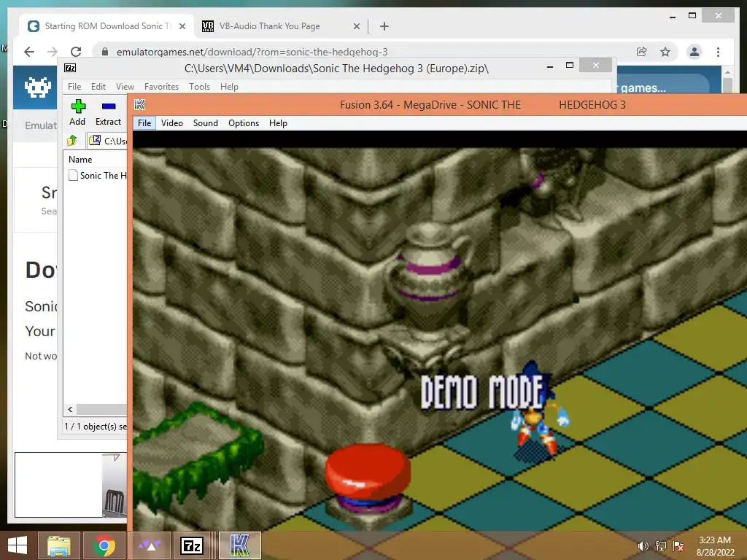Open Action Center flag icon
This screenshot has width=747, height=560.
tap(678, 546)
